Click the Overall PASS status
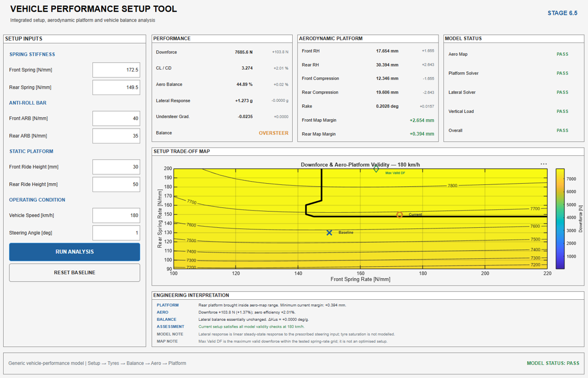 [562, 131]
